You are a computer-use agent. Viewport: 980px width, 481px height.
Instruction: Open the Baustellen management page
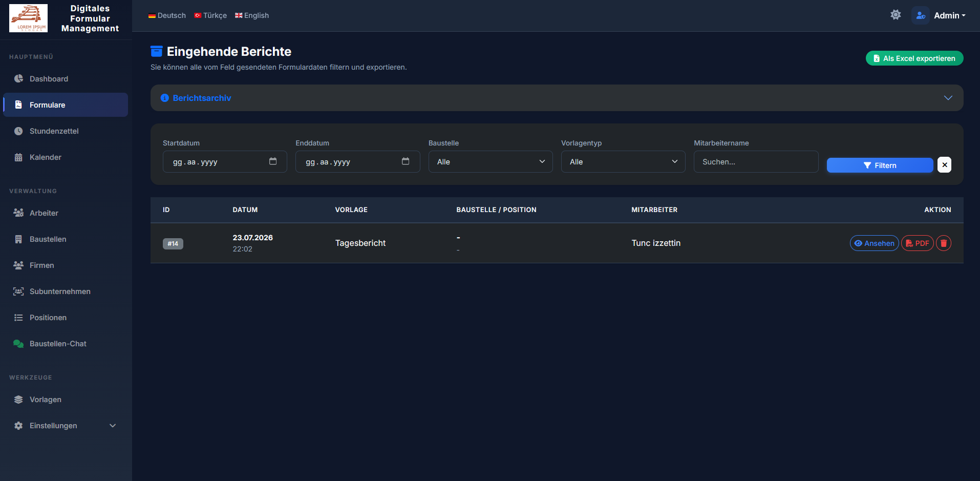66,239
